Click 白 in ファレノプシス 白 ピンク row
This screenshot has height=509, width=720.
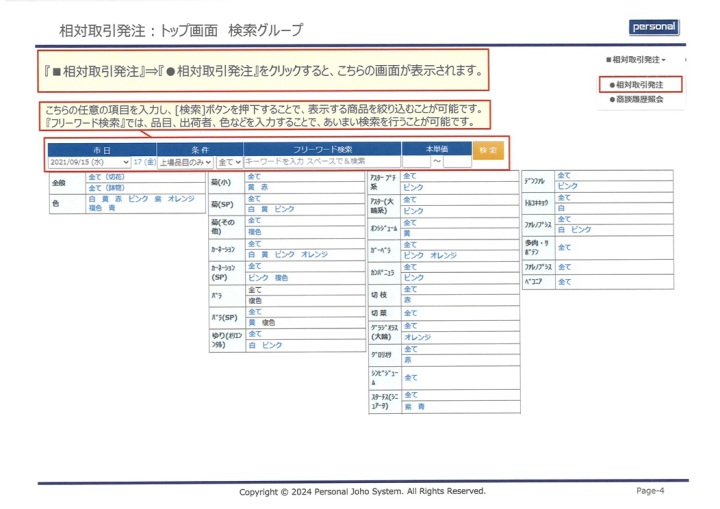561,230
